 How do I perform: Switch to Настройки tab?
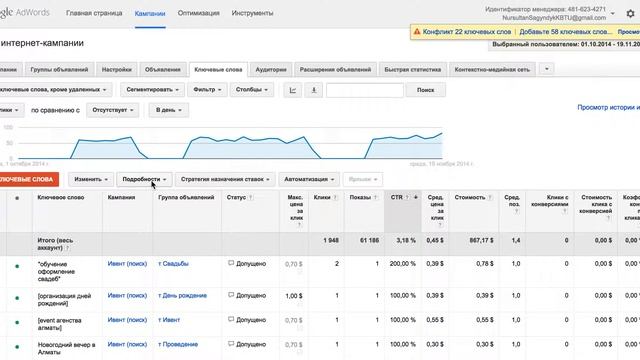click(x=117, y=69)
